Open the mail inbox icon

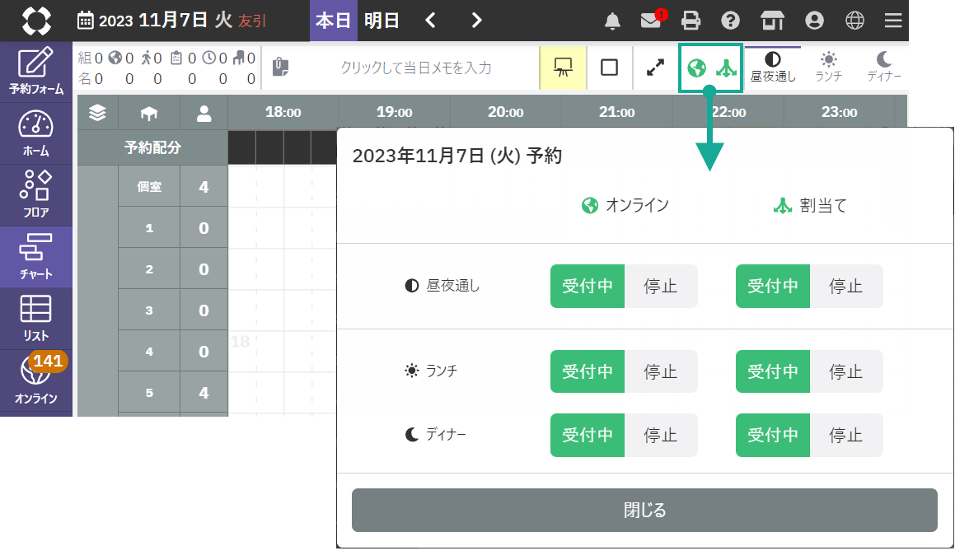[652, 21]
